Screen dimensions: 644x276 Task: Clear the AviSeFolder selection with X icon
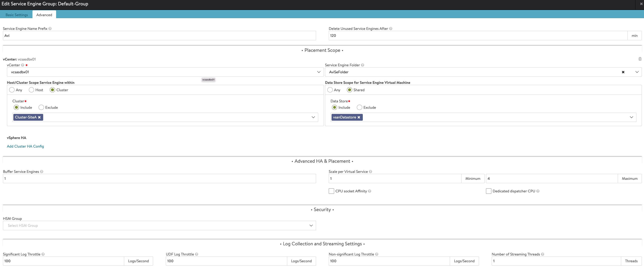tap(623, 72)
